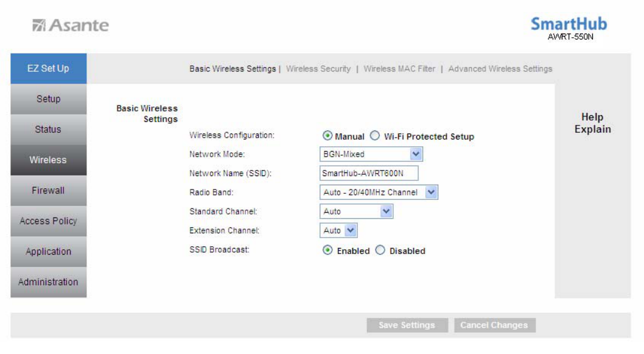Image resolution: width=644 pixels, height=354 pixels.
Task: Open the EZ Set Up menu
Action: 49,68
